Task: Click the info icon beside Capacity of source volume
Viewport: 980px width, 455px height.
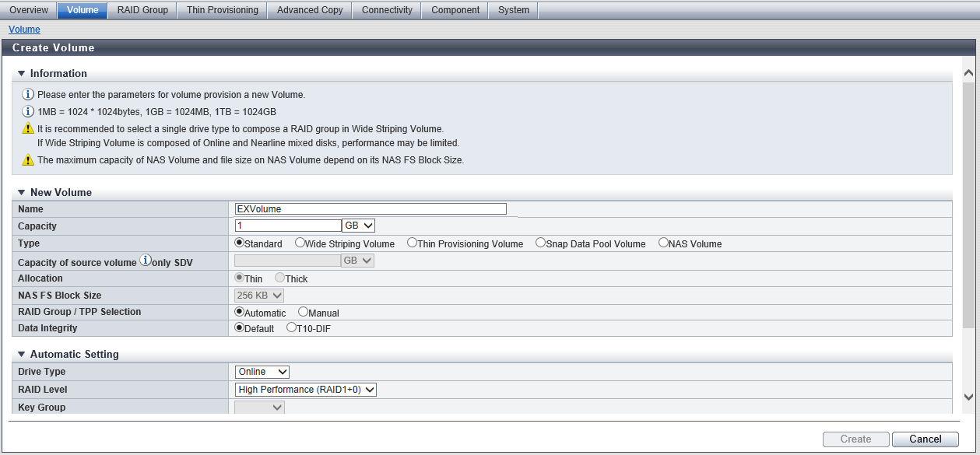Action: click(x=145, y=261)
